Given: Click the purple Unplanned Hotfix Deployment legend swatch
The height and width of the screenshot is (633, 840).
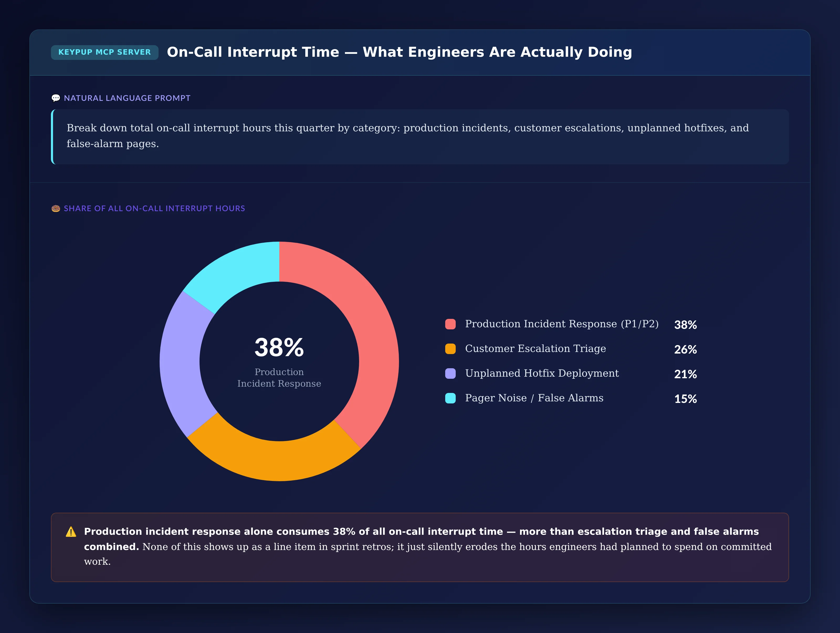Looking at the screenshot, I should point(450,373).
